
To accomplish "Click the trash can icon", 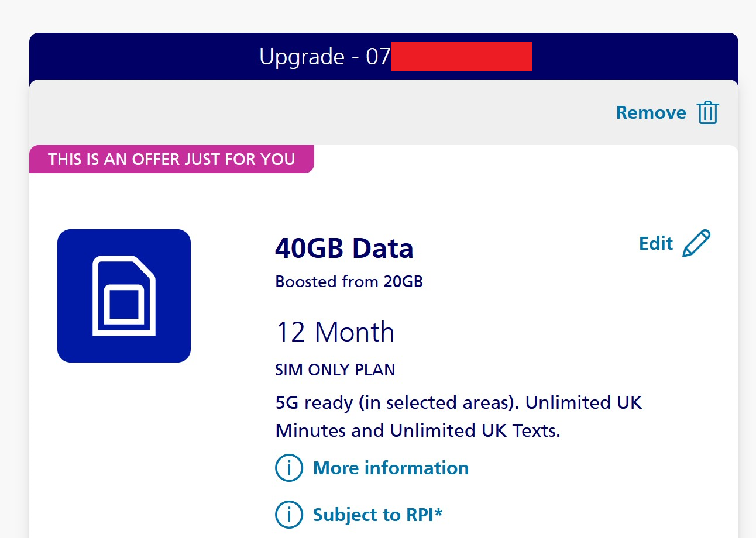I will click(708, 112).
